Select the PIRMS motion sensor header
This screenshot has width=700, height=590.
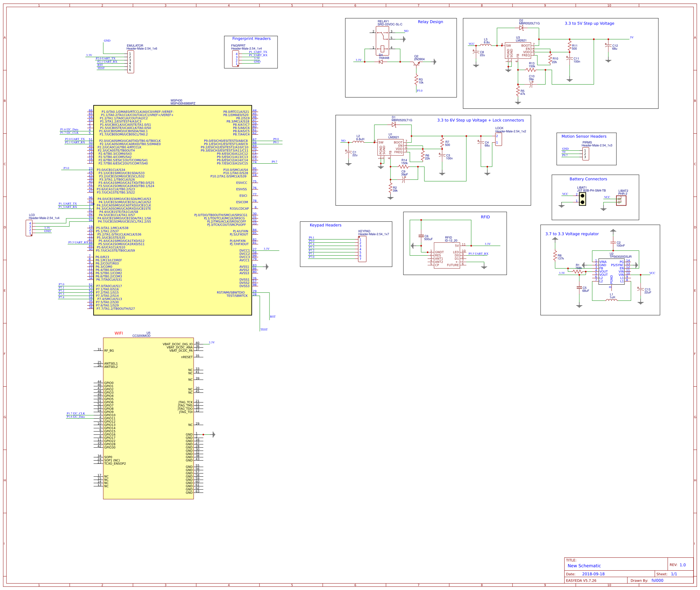tap(585, 154)
